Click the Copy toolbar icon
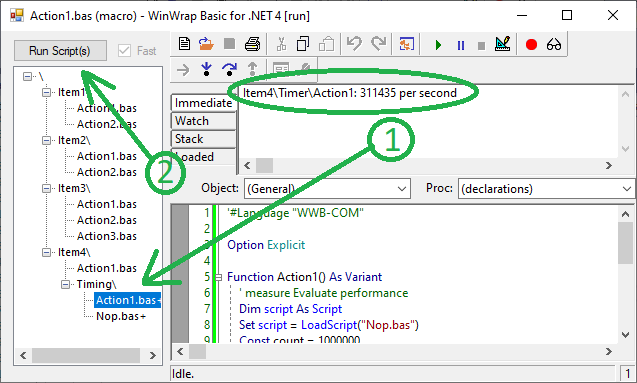The width and height of the screenshot is (637, 383). tap(303, 44)
